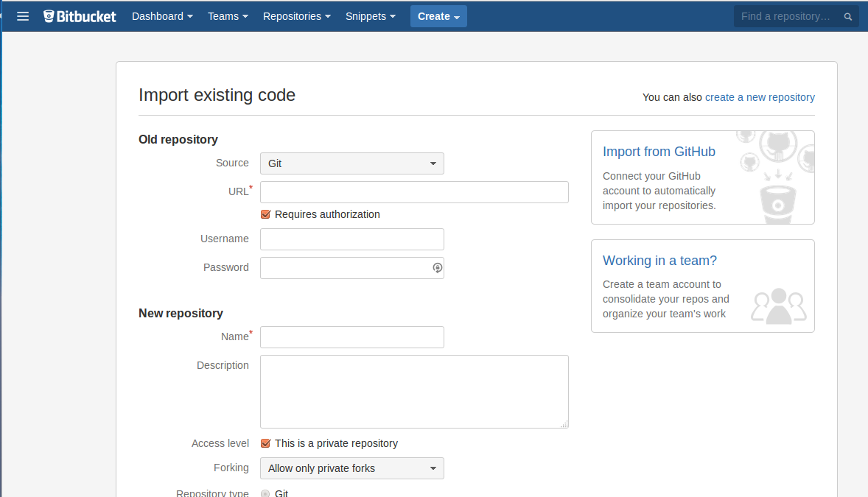Expand the Teams menu
This screenshot has width=868, height=497.
tap(228, 17)
